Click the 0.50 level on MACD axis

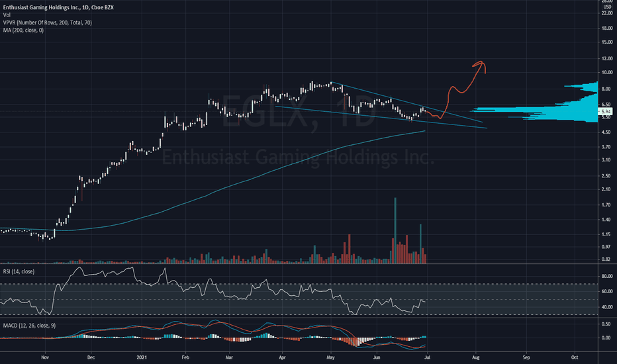pyautogui.click(x=606, y=324)
